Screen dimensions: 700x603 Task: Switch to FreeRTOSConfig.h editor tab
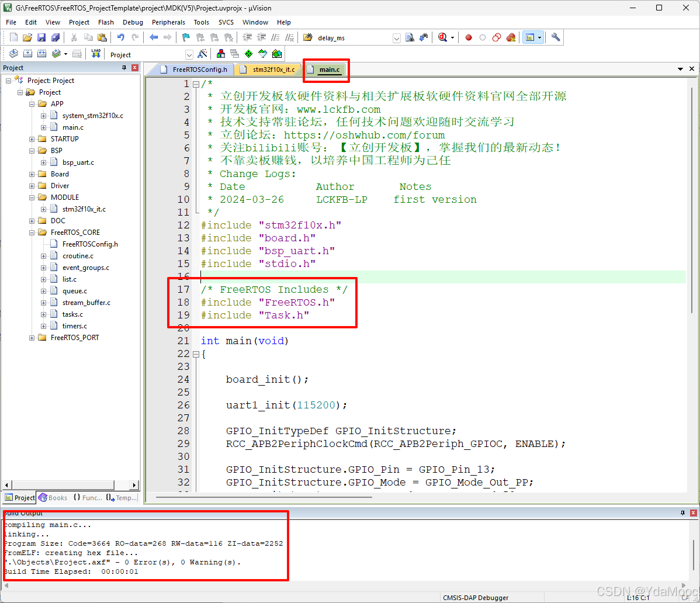tap(194, 70)
